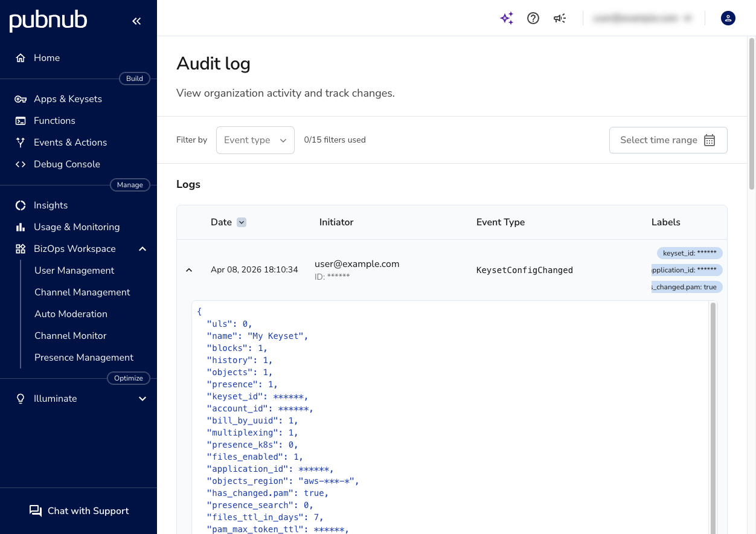Navigate to User Management

coord(74,270)
